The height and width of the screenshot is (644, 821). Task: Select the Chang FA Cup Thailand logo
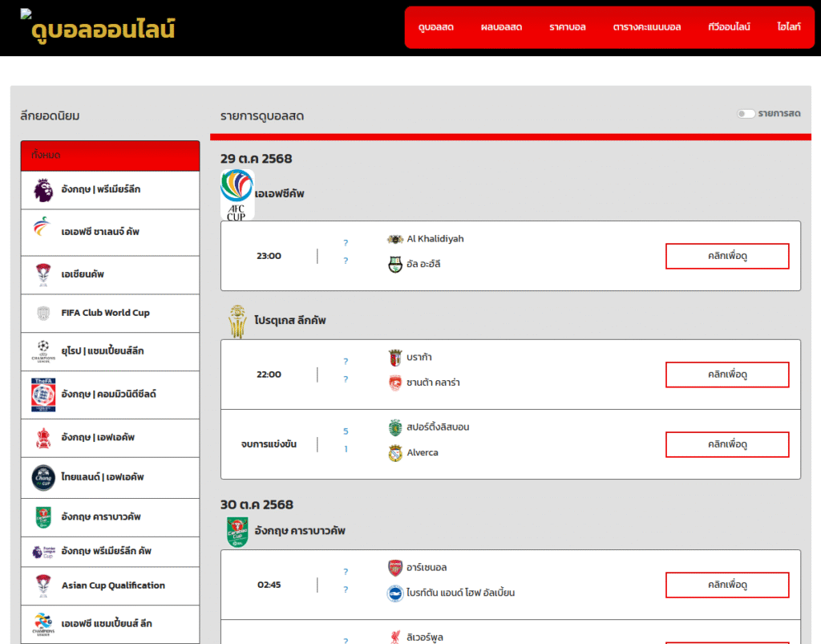click(43, 477)
